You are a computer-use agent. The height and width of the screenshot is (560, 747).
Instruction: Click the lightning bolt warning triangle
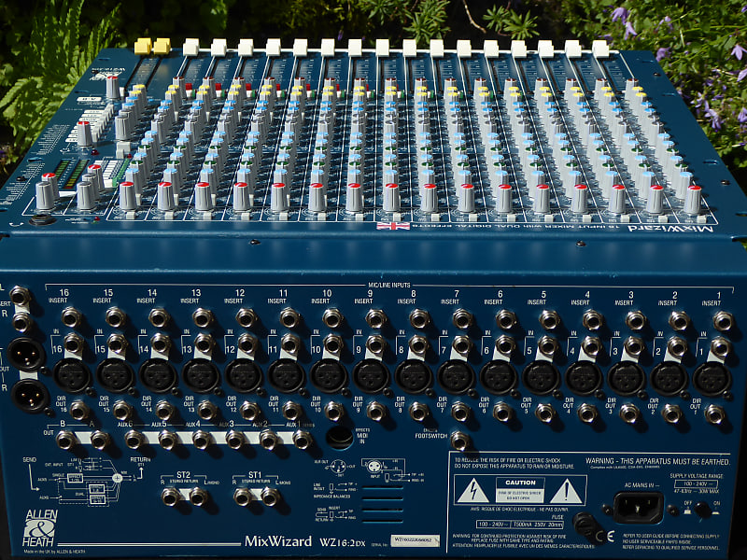coord(472,492)
